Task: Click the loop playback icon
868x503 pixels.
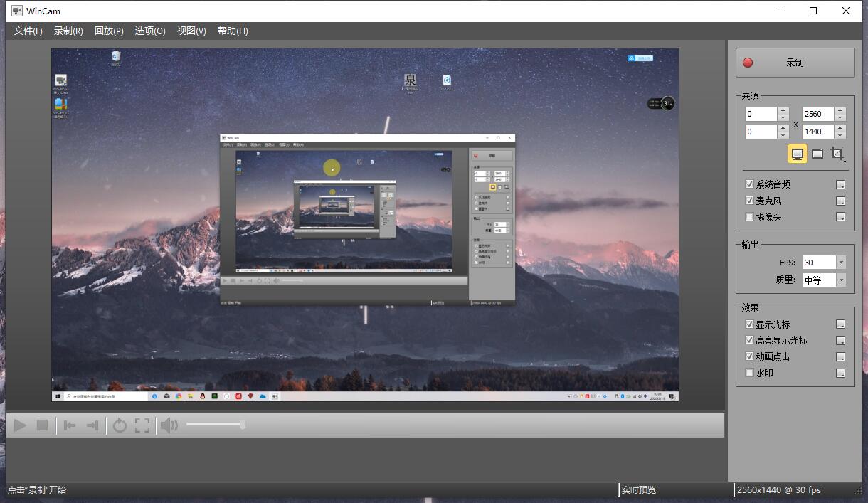Action: click(x=119, y=425)
